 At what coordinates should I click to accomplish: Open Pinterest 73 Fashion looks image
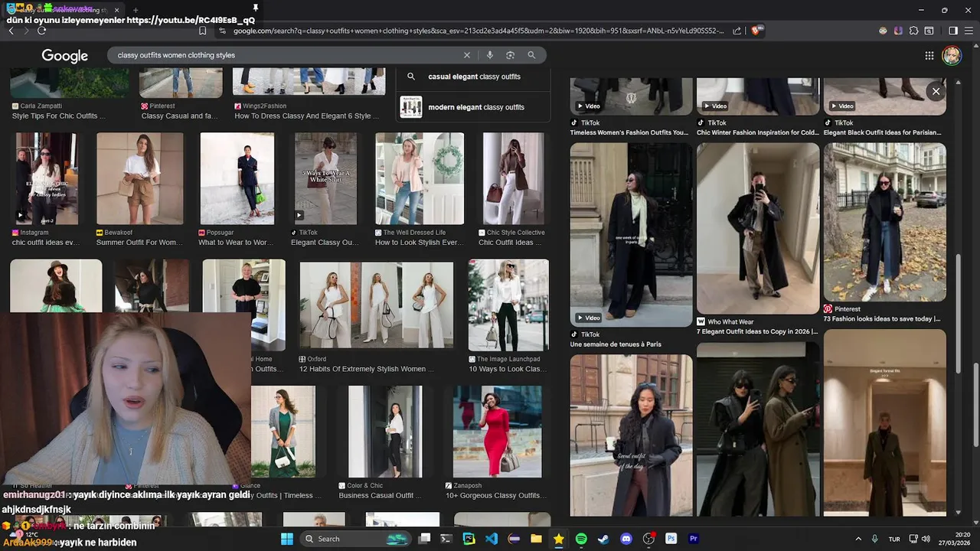[884, 222]
